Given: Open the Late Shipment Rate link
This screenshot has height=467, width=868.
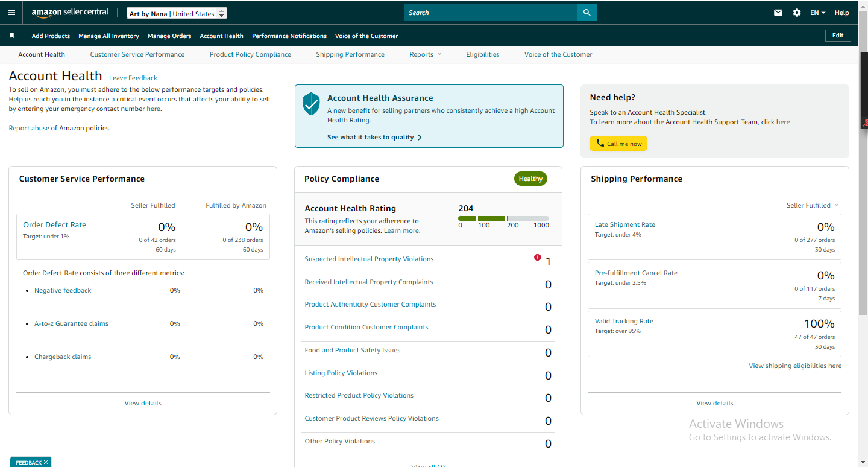Looking at the screenshot, I should coord(625,224).
